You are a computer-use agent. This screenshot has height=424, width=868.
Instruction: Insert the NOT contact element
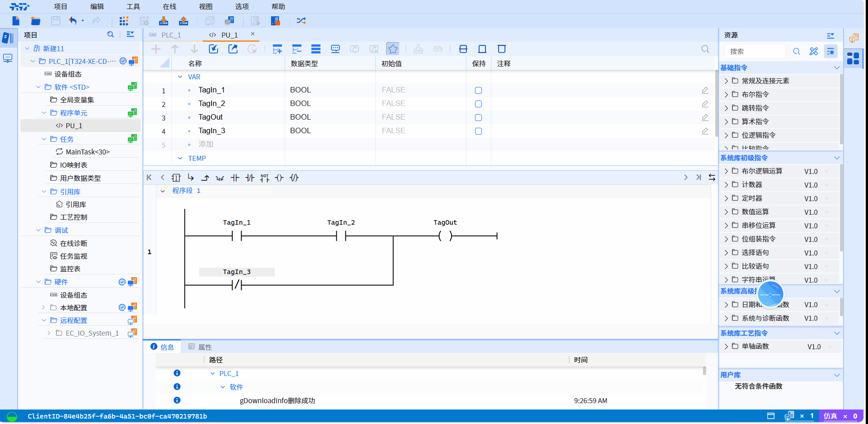click(265, 178)
